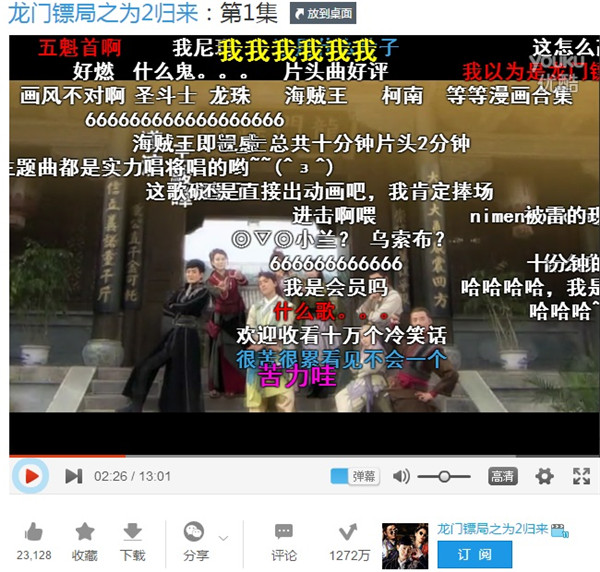
Task: Enter fullscreen mode
Action: point(581,477)
